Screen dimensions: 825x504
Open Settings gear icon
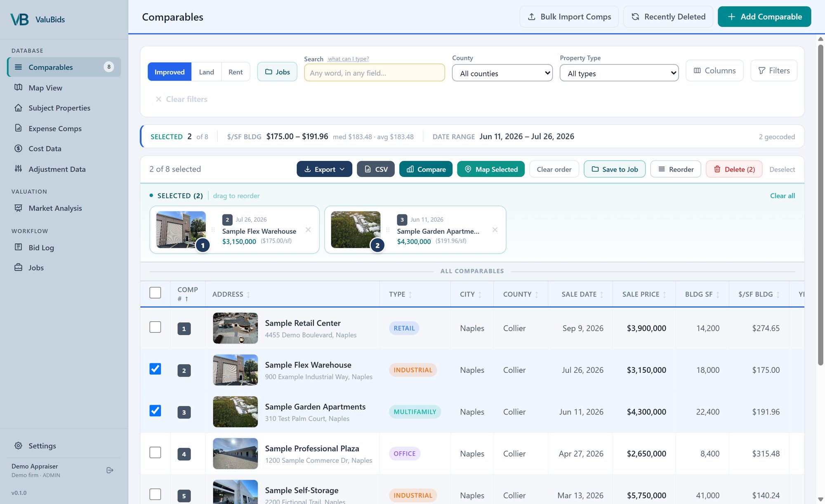tap(18, 446)
